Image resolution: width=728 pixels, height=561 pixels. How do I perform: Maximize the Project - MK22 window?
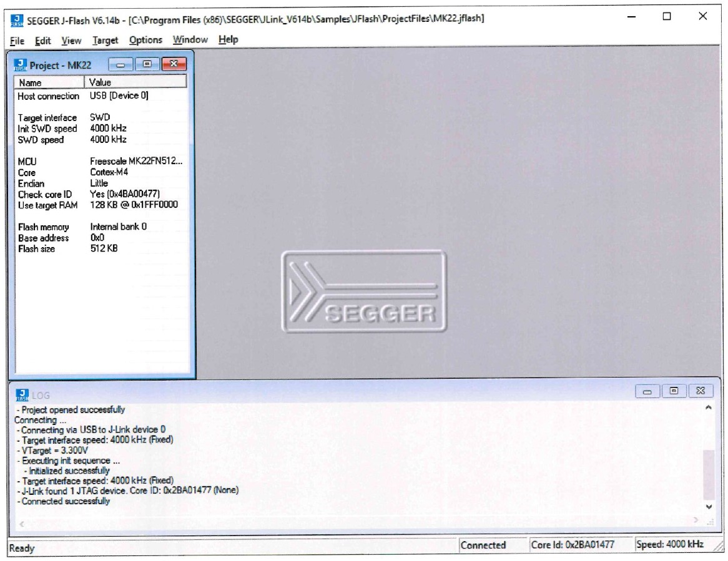pos(147,64)
